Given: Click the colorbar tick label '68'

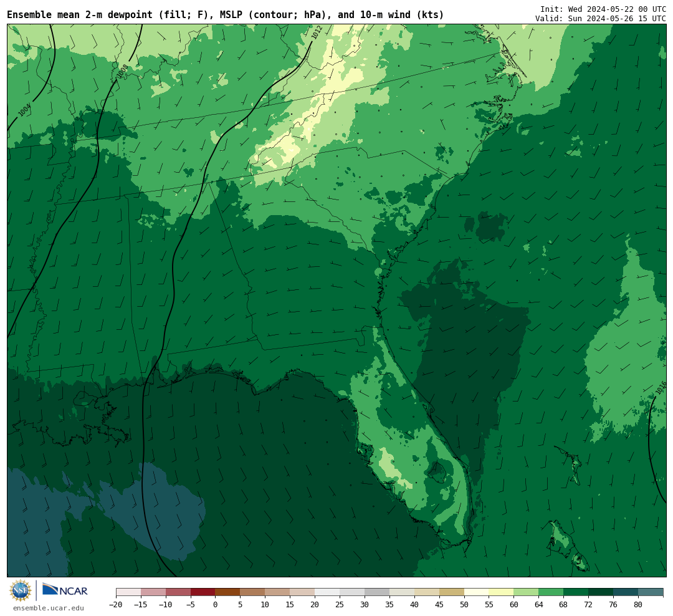Looking at the screenshot, I should point(564,604).
